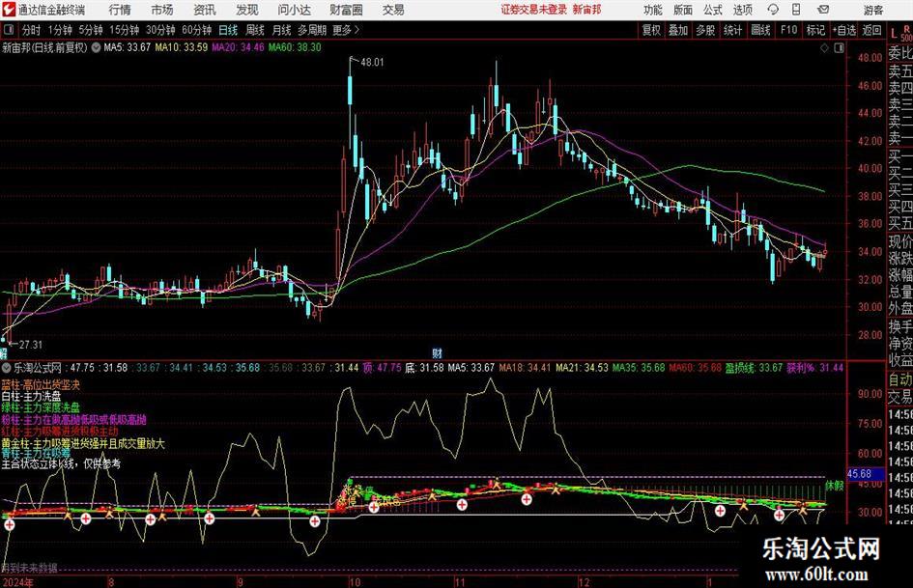Click the MA10: 33.59 value

(181, 47)
